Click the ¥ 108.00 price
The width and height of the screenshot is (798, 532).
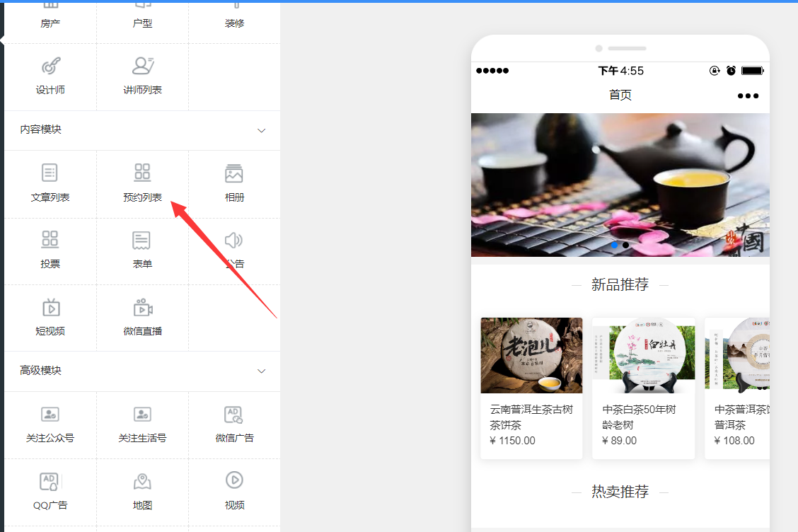[x=734, y=440]
